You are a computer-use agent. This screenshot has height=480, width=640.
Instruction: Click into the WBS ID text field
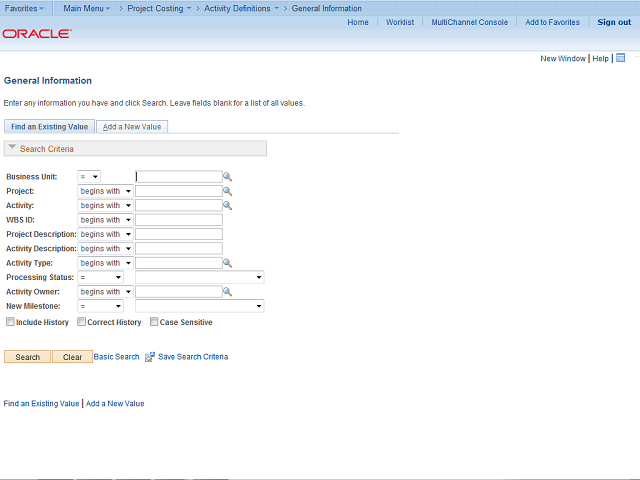click(179, 220)
